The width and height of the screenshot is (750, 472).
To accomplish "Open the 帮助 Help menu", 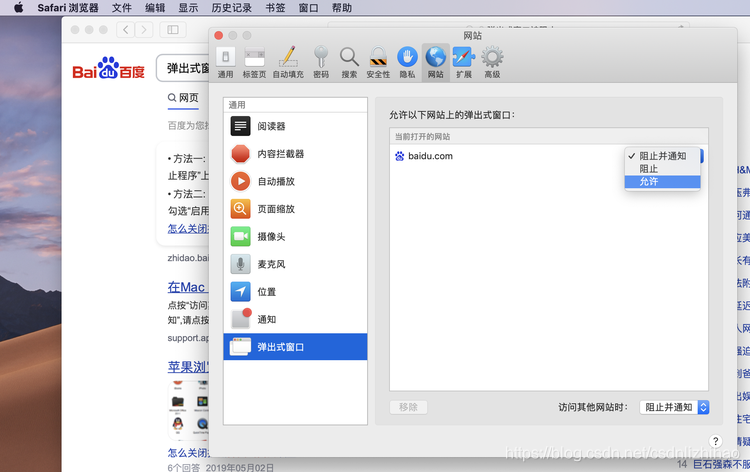I will 342,8.
